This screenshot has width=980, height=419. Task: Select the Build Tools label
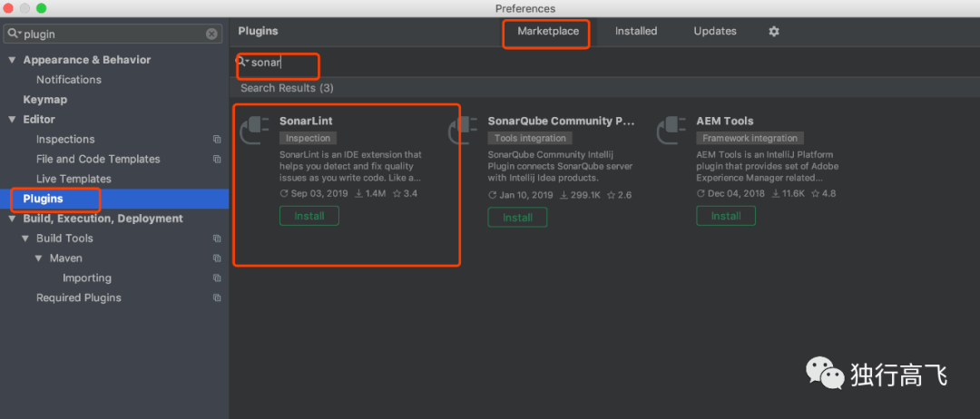[x=64, y=239]
